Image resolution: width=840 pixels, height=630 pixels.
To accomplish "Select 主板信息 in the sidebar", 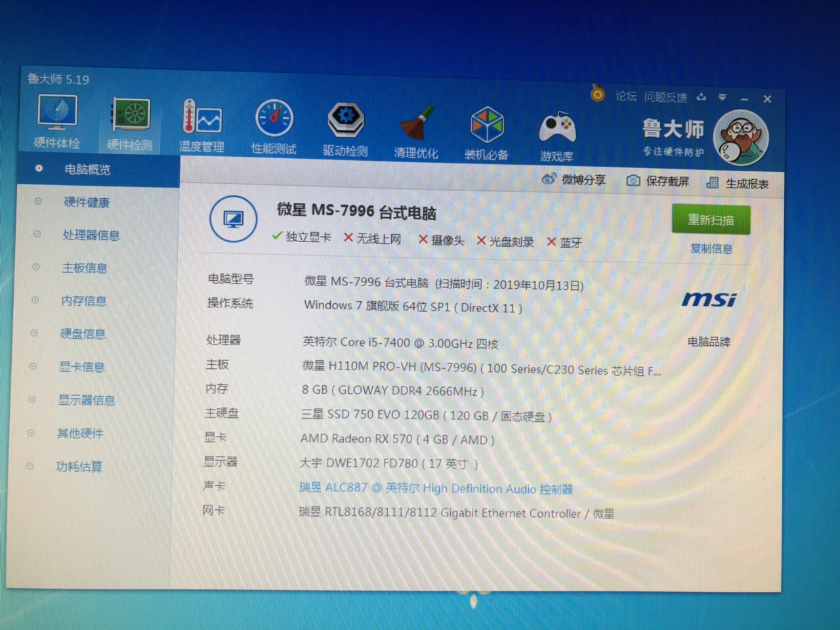I will [84, 268].
